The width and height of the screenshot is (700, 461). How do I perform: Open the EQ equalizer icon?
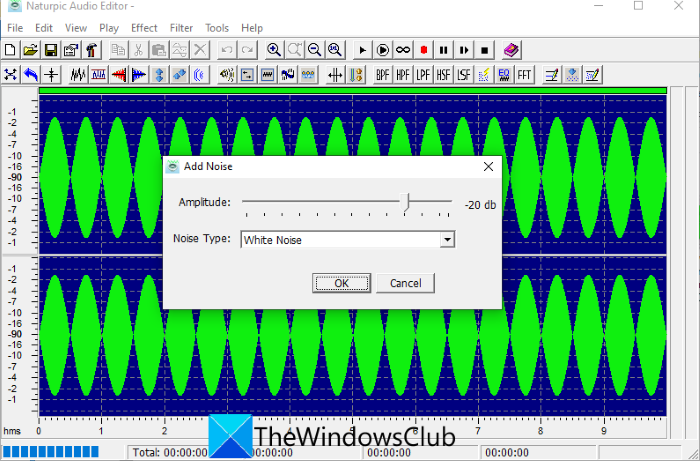[504, 75]
